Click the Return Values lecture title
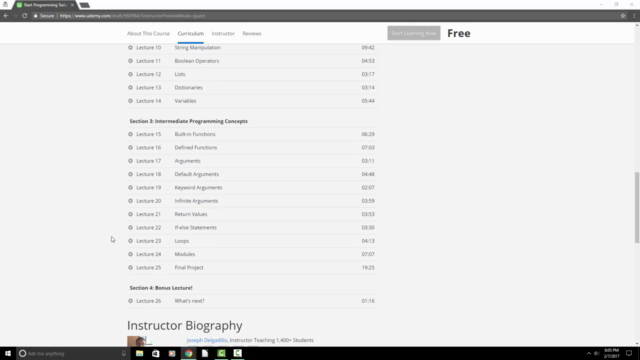 point(191,214)
